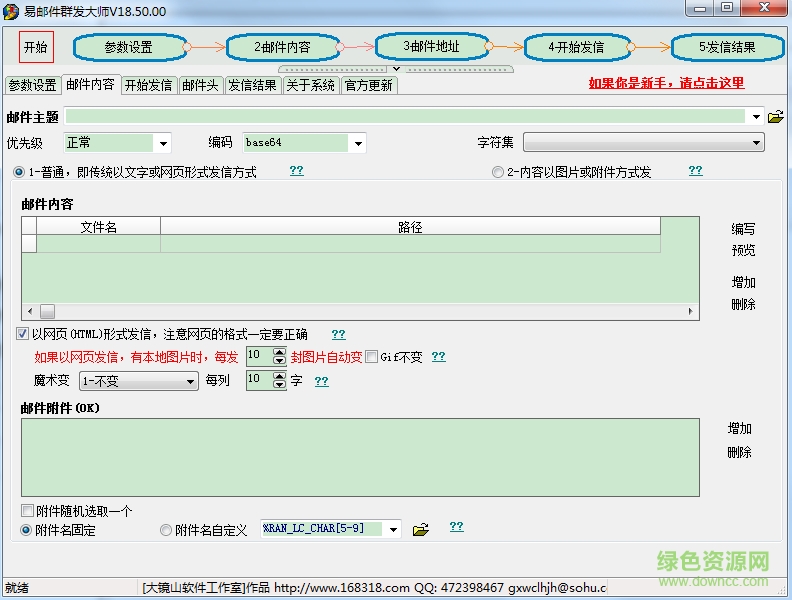Image resolution: width=792 pixels, height=600 pixels.
Task: Go to workflow step 3邮件地址
Action: tap(432, 46)
